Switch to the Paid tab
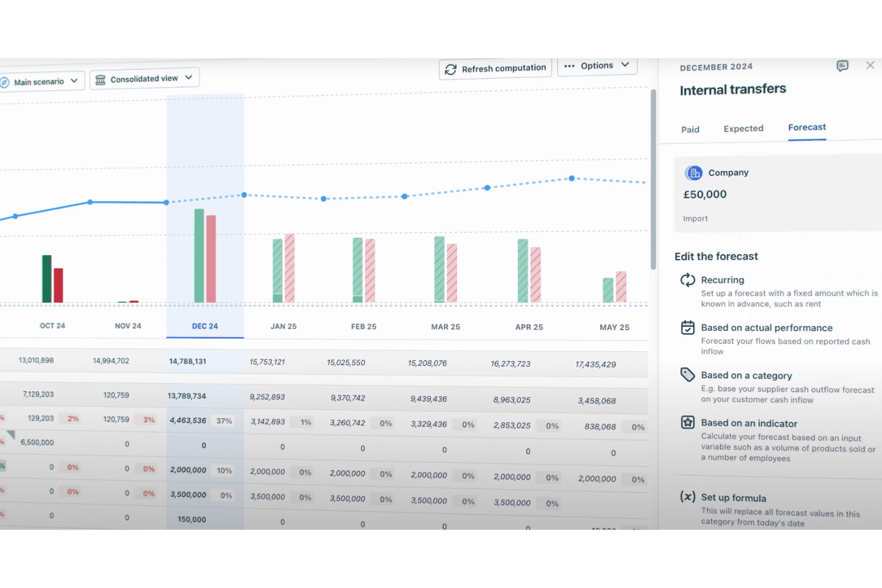Image resolution: width=882 pixels, height=588 pixels. (690, 129)
